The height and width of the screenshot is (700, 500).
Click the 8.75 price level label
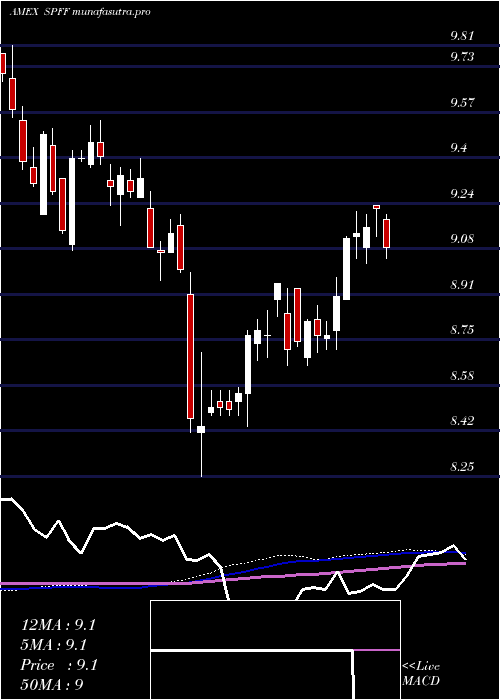(462, 330)
